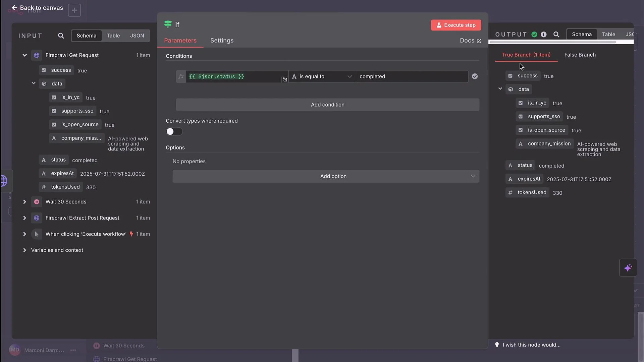The width and height of the screenshot is (644, 362).
Task: Click the input is_in_yc checkbox icon
Action: click(54, 98)
